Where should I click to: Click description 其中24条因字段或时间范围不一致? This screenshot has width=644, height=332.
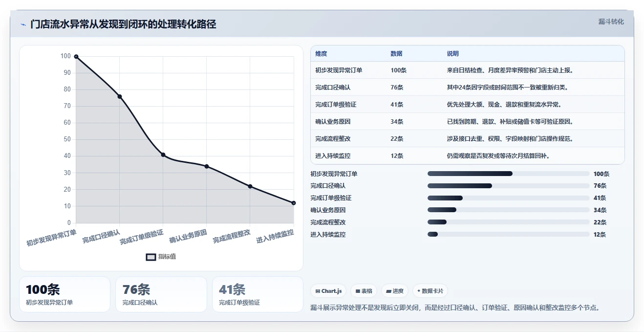(508, 88)
